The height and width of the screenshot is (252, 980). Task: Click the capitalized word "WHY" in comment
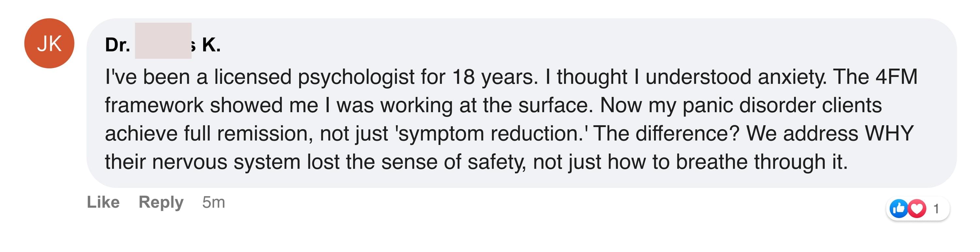(x=889, y=134)
